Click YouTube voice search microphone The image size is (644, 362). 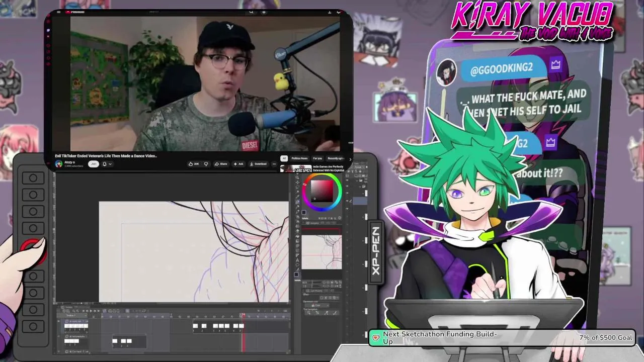point(264,12)
